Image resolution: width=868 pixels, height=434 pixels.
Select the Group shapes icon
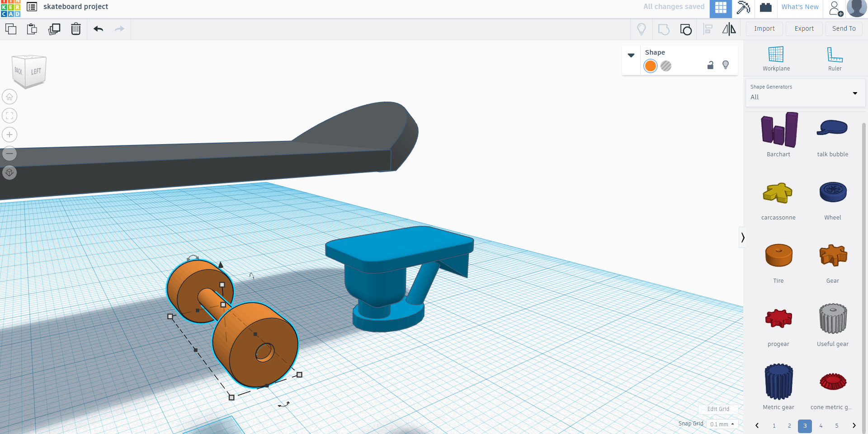click(x=686, y=29)
